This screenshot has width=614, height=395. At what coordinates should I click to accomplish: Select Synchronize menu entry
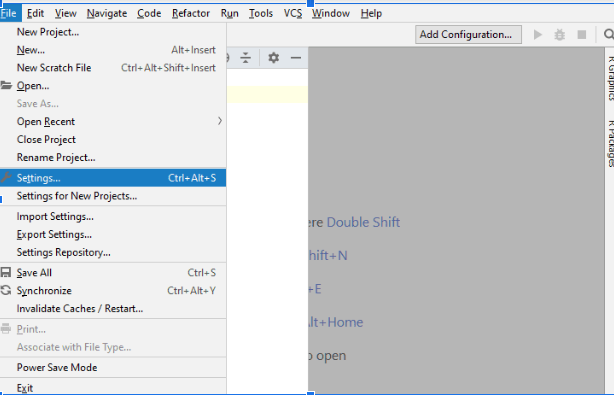pos(113,290)
